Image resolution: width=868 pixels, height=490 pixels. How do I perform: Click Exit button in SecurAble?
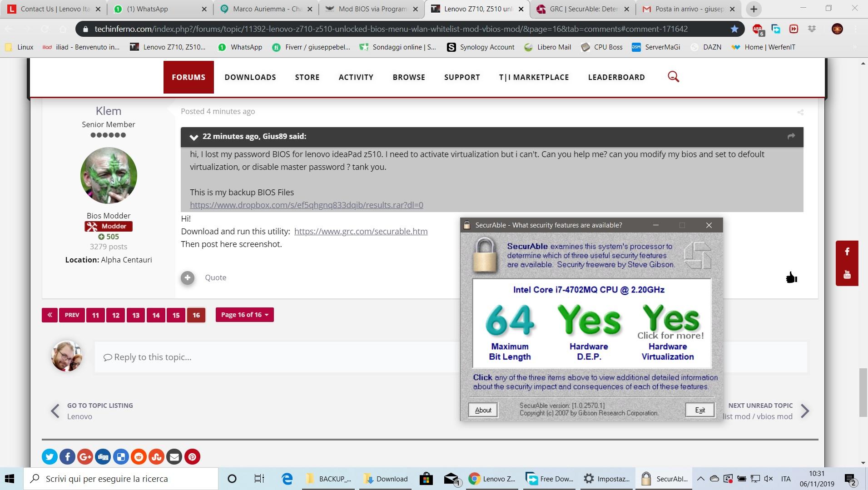[x=699, y=410]
